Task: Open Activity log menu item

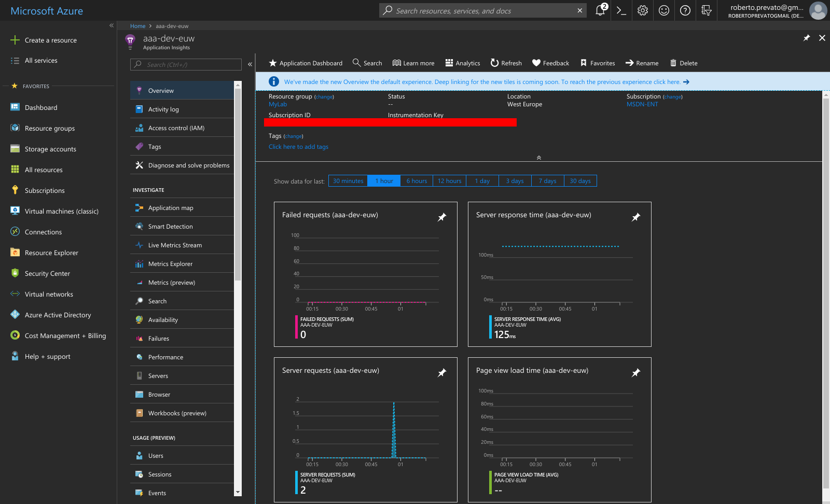Action: (x=182, y=109)
